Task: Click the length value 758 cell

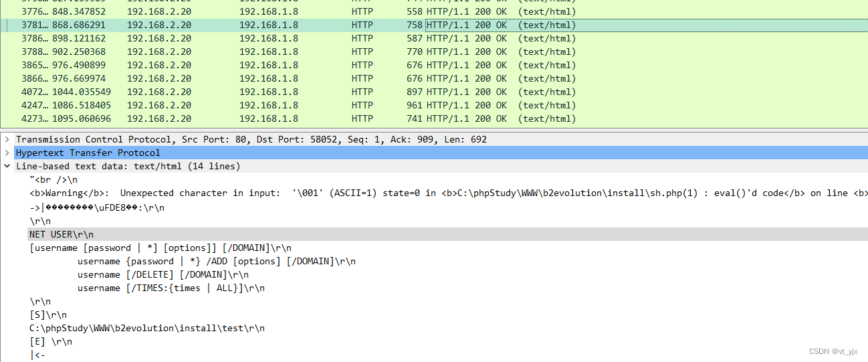Action: (415, 25)
